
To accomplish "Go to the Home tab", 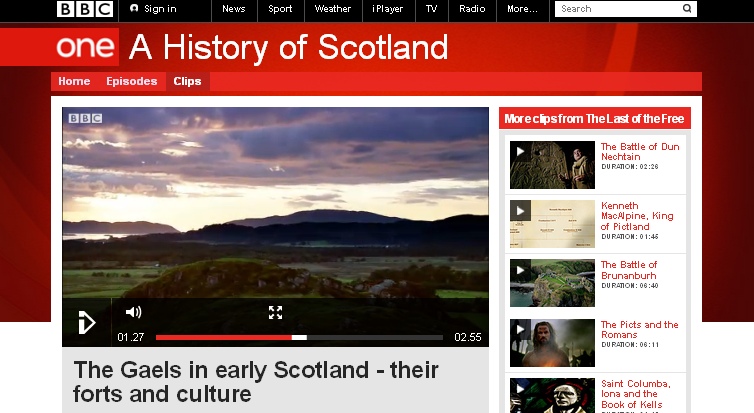I will click(x=74, y=82).
